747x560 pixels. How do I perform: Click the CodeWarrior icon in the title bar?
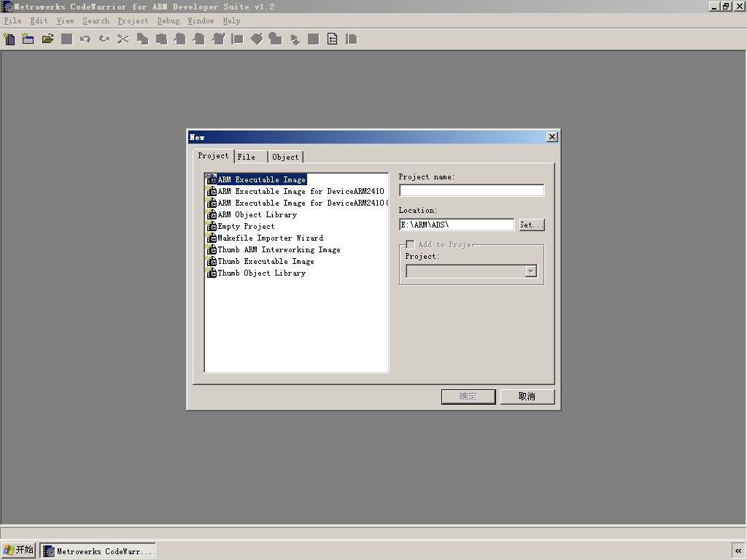coord(7,7)
